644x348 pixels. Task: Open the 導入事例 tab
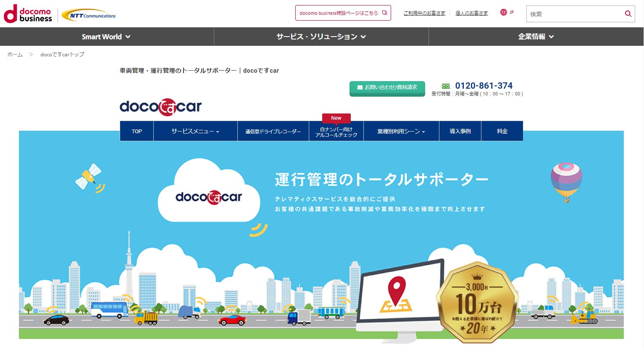click(x=460, y=131)
